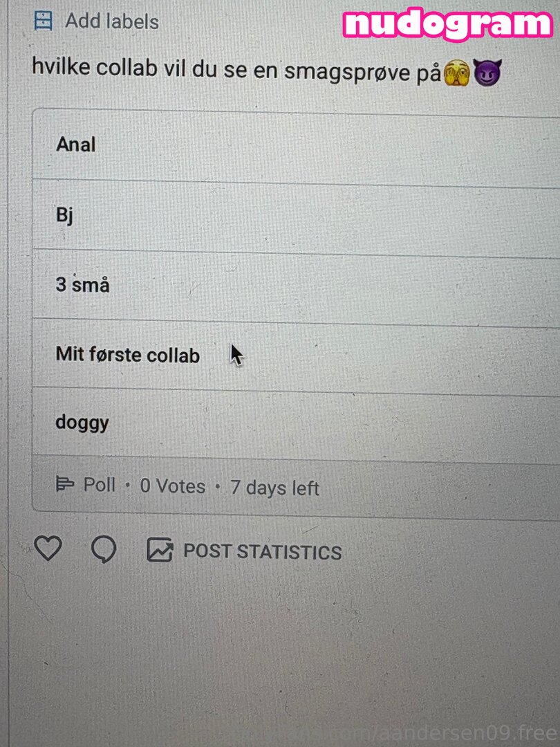
Task: Click the peeking face emoji
Action: pyautogui.click(x=458, y=73)
